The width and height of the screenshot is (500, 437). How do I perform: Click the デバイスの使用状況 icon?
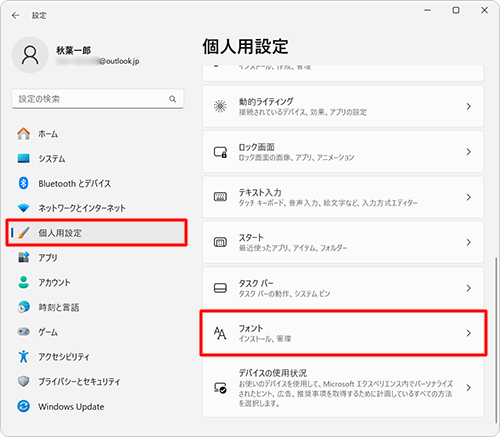(x=220, y=388)
